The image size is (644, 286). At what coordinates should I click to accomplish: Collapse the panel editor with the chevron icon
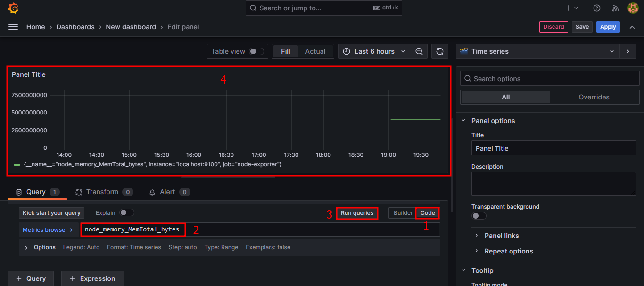point(632,27)
